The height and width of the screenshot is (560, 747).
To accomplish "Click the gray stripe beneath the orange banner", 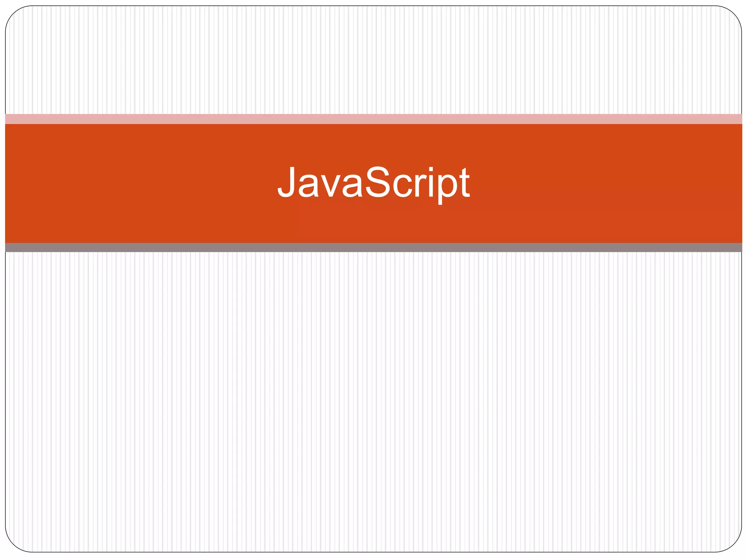I will [x=373, y=248].
